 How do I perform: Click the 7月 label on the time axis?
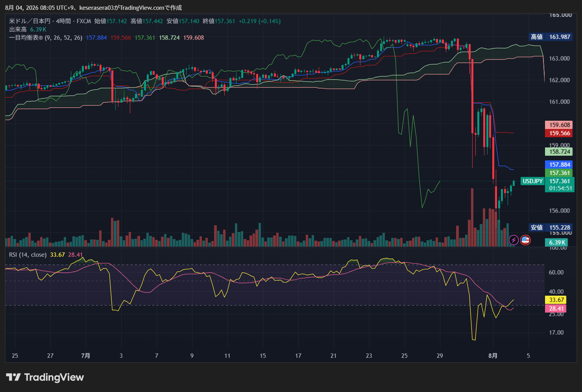coord(85,355)
